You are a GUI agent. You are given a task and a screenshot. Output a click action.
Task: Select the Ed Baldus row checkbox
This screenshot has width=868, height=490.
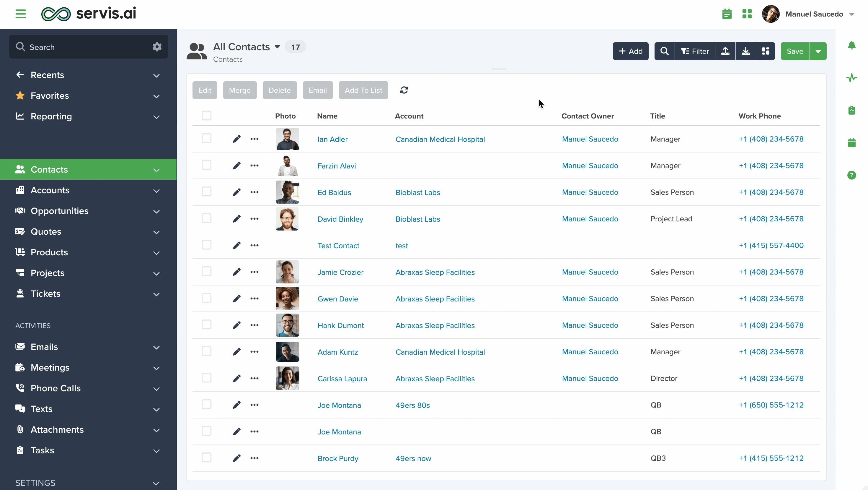click(206, 192)
